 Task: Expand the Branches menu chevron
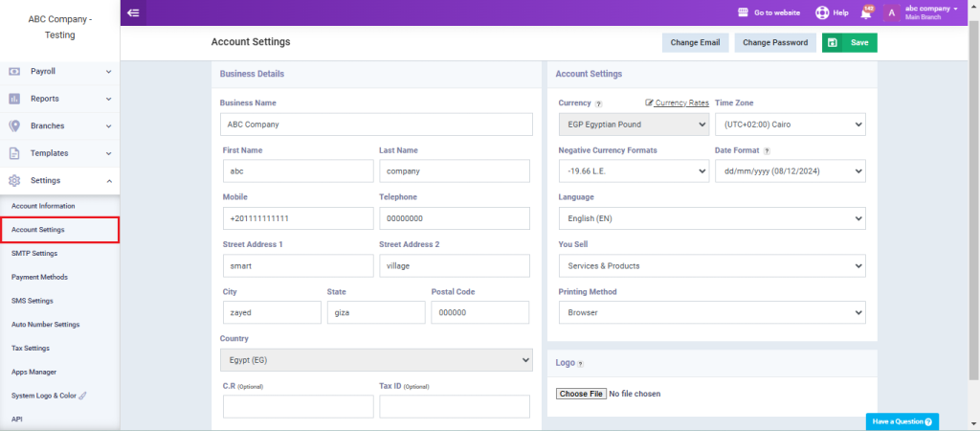109,126
